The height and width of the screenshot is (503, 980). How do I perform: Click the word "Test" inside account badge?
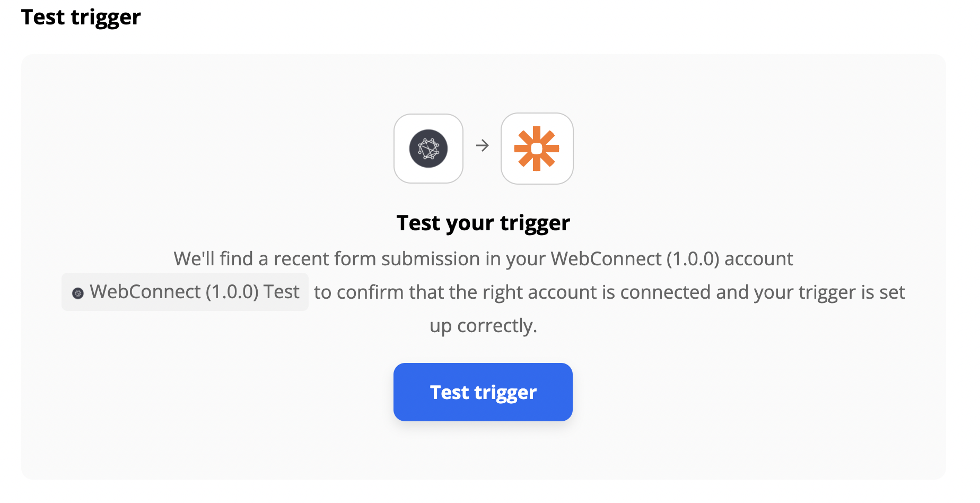click(282, 292)
